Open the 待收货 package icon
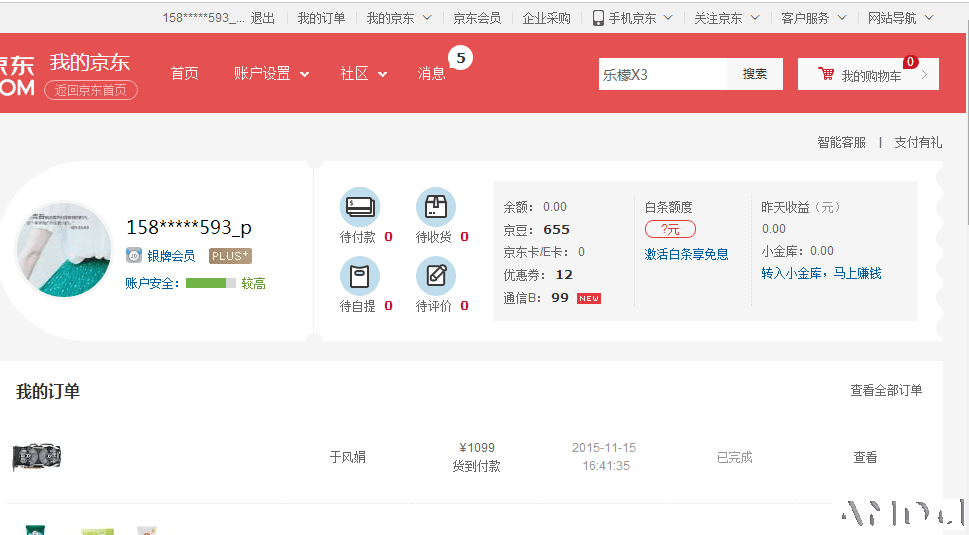The height and width of the screenshot is (535, 969). 436,207
